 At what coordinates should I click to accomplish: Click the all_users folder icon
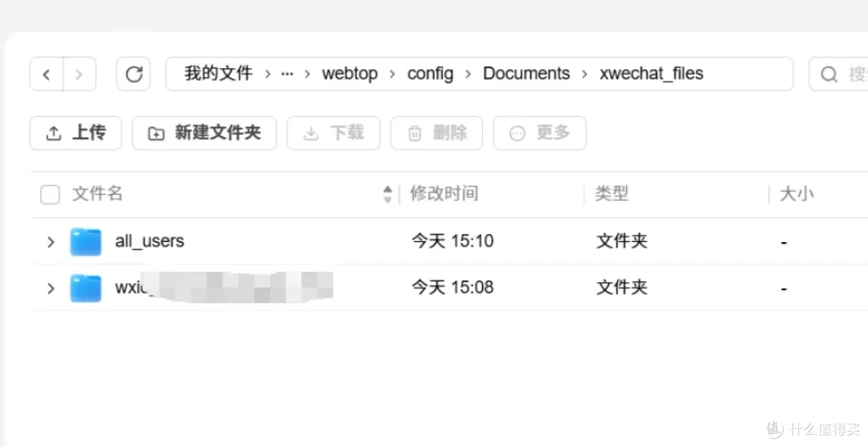(86, 241)
